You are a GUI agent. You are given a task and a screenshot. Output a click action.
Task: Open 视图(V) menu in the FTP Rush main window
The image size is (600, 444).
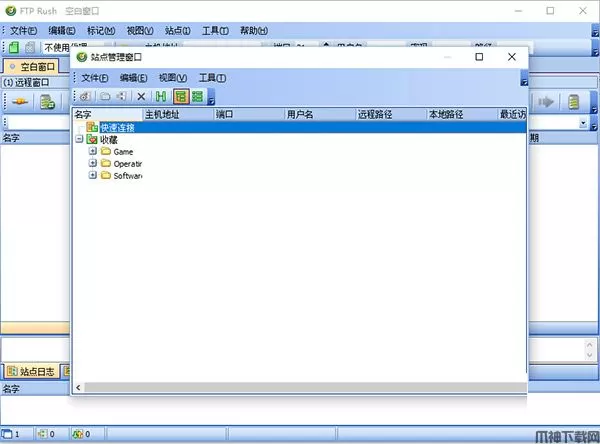click(x=140, y=31)
